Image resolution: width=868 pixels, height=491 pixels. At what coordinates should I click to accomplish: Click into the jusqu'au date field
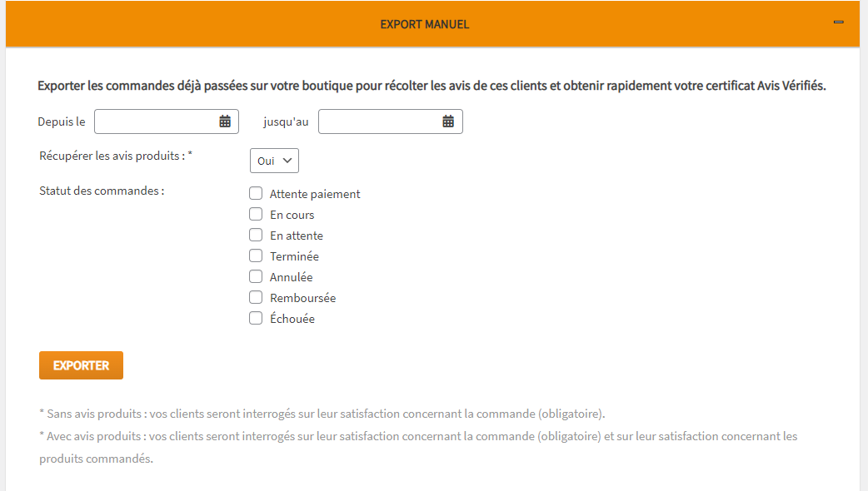point(380,122)
